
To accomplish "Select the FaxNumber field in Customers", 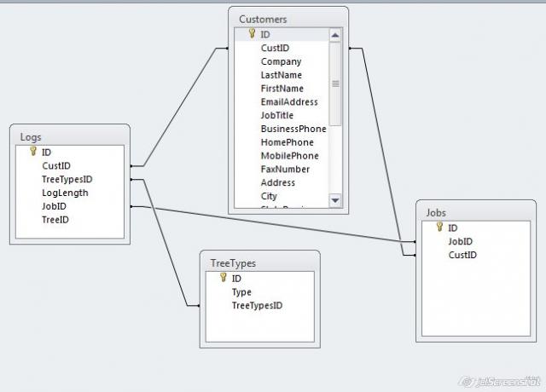I will coord(282,169).
